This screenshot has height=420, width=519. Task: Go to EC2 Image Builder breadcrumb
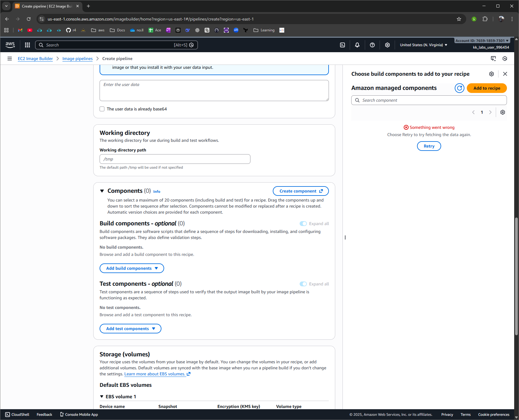pyautogui.click(x=35, y=59)
